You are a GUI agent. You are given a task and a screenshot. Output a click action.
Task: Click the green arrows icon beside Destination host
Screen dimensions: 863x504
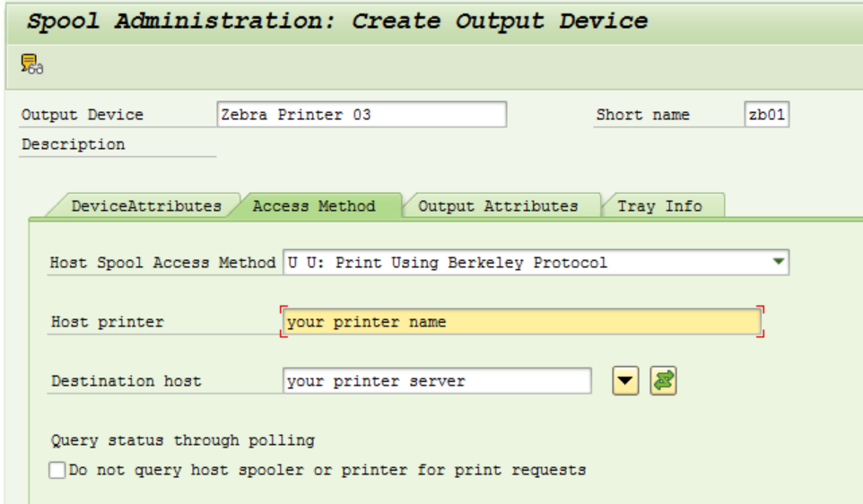[x=664, y=381]
